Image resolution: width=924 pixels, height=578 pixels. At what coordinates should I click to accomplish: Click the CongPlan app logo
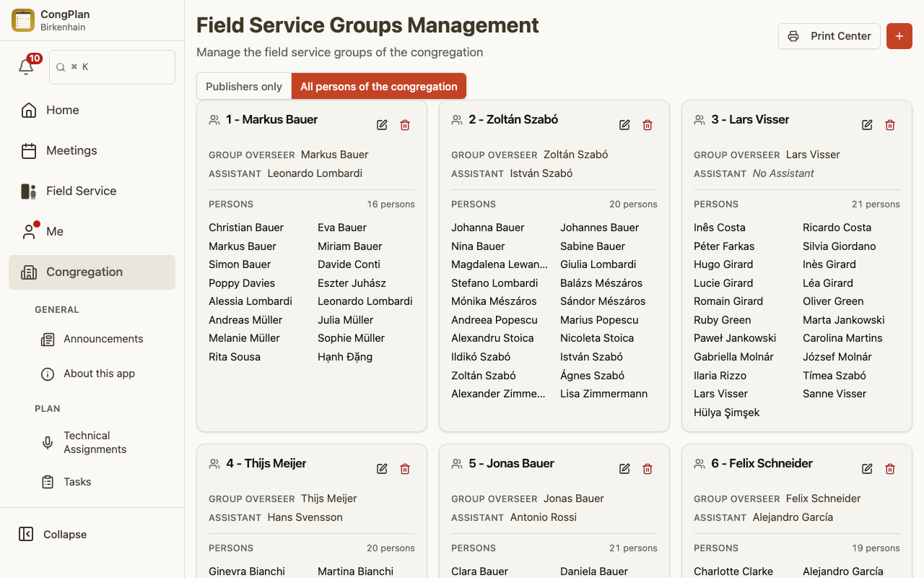(23, 20)
